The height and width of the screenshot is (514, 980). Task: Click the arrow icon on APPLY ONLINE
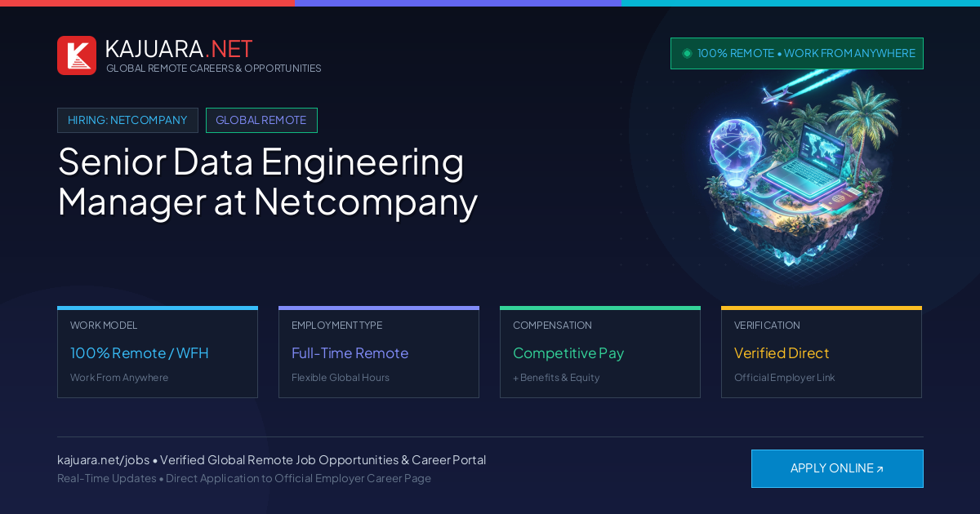(x=880, y=469)
